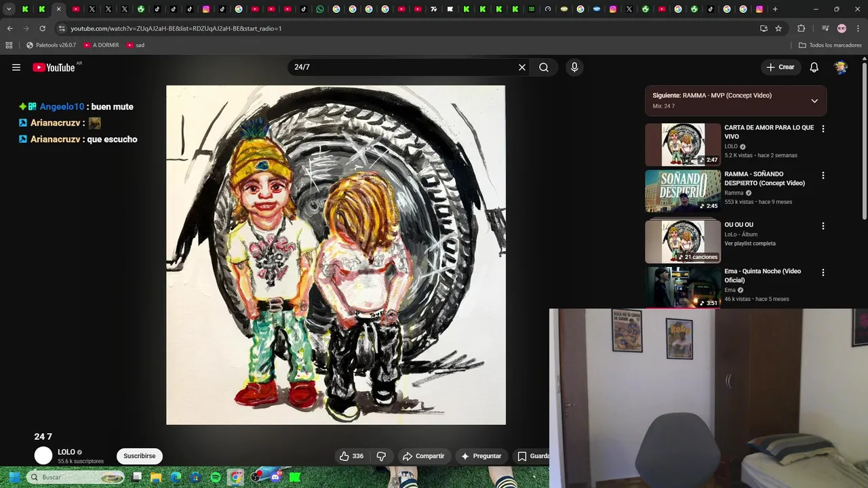Viewport: 868px width, 488px height.
Task: Go back with browser back arrow
Action: (x=9, y=28)
